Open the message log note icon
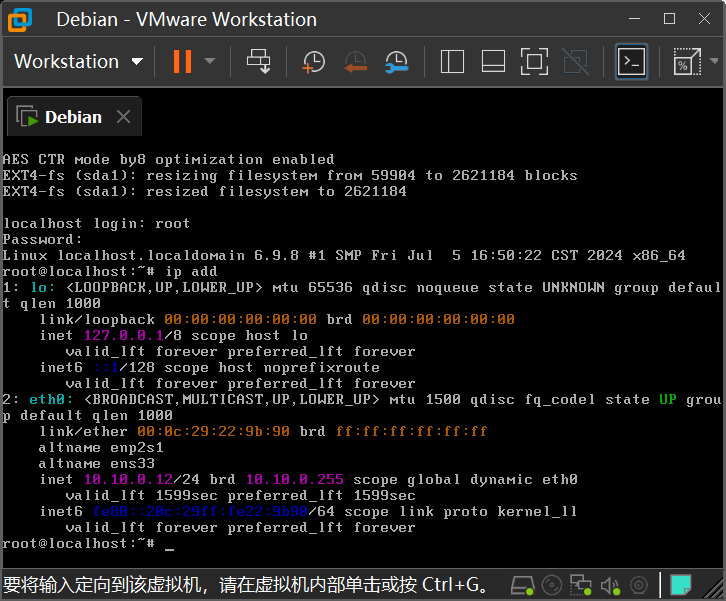The height and width of the screenshot is (601, 726). click(x=681, y=585)
